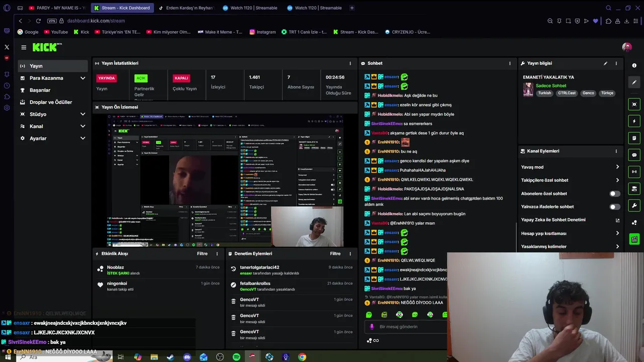The height and width of the screenshot is (362, 644).
Task: Click the stream preview thumbnail
Action: (225, 180)
